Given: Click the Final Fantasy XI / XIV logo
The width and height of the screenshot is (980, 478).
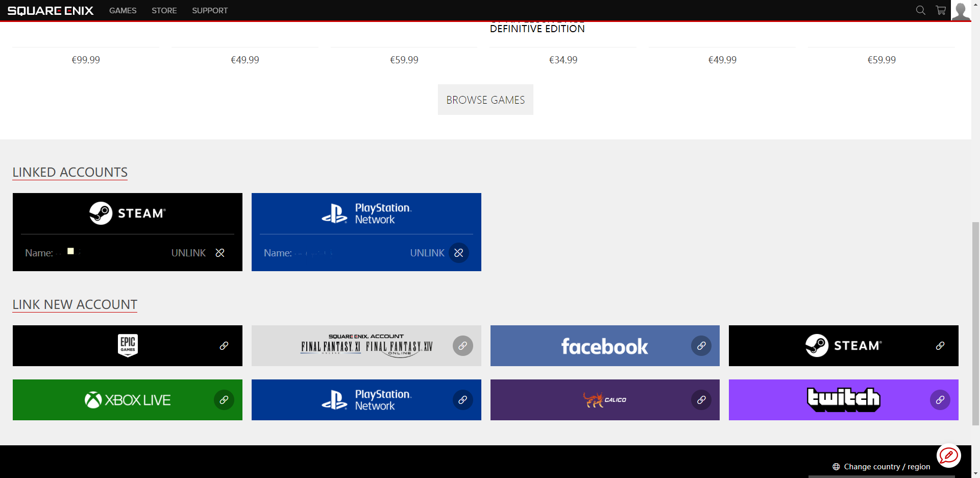Looking at the screenshot, I should tap(366, 345).
